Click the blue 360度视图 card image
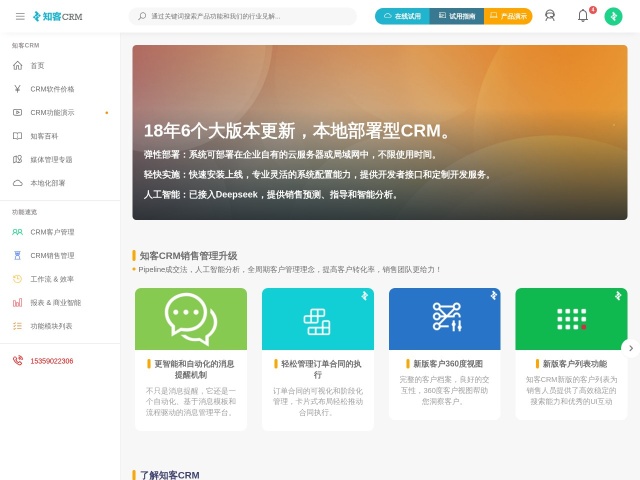The image size is (640, 480). [x=444, y=319]
